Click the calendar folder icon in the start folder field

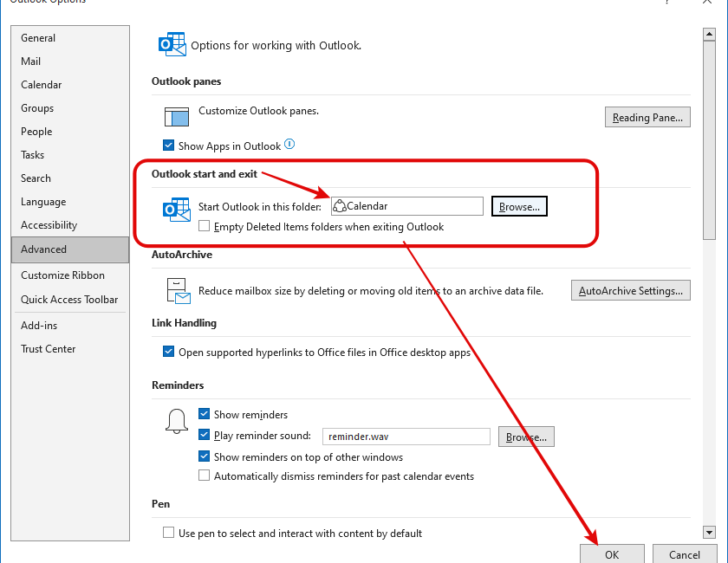click(340, 206)
